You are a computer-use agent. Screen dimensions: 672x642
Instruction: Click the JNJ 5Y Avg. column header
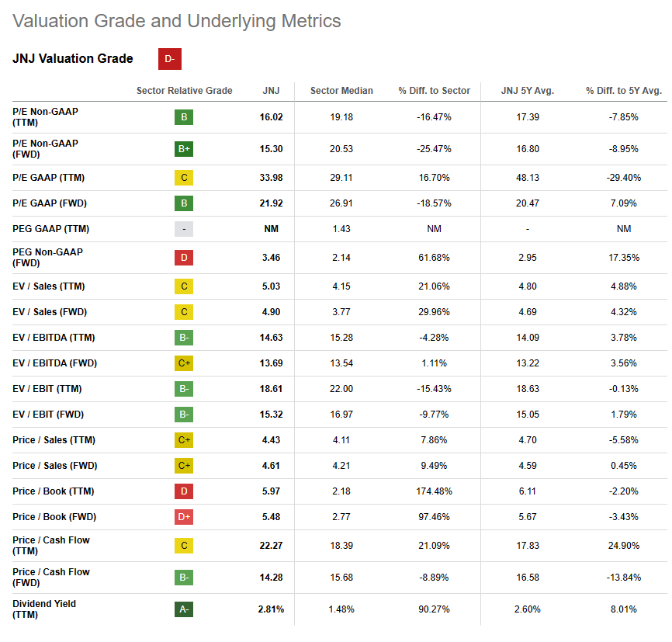528,91
